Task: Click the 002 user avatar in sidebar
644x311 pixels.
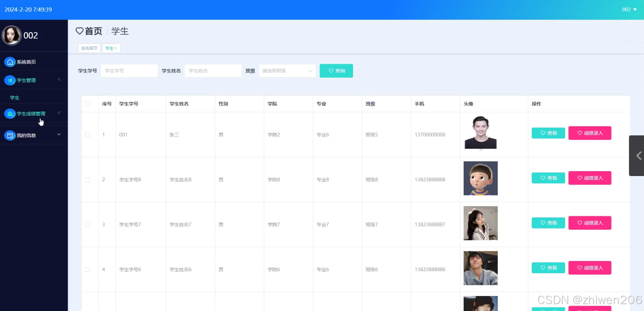Action: (11, 35)
